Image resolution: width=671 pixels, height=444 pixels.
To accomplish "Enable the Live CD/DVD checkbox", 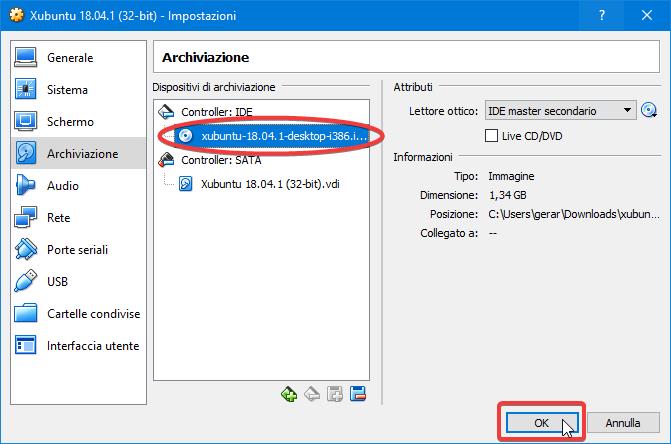I will pyautogui.click(x=491, y=136).
